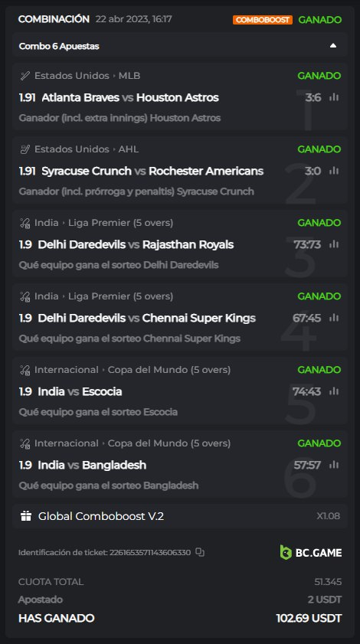Collapse the Combo 6 Apuestas list
Image resolution: width=360 pixels, height=644 pixels.
pos(333,46)
